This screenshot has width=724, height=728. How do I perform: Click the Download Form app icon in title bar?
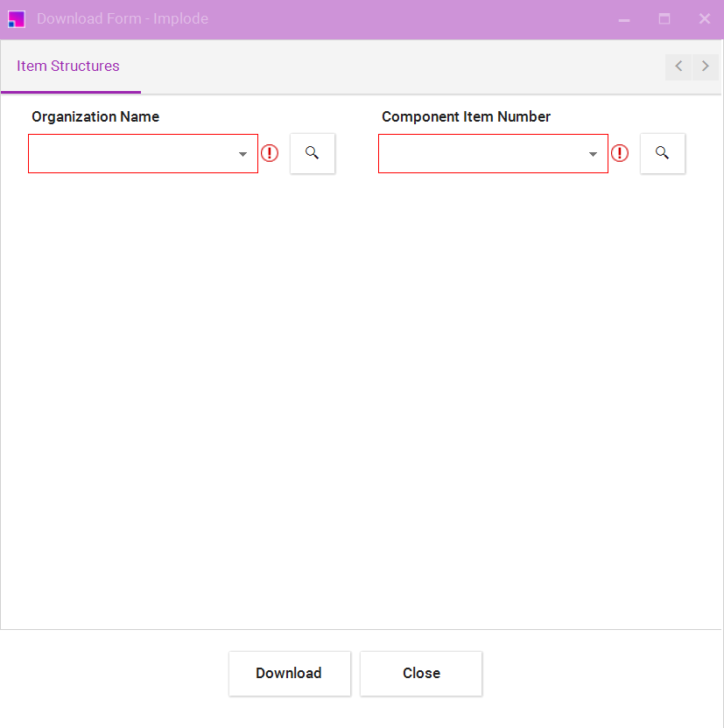(17, 19)
